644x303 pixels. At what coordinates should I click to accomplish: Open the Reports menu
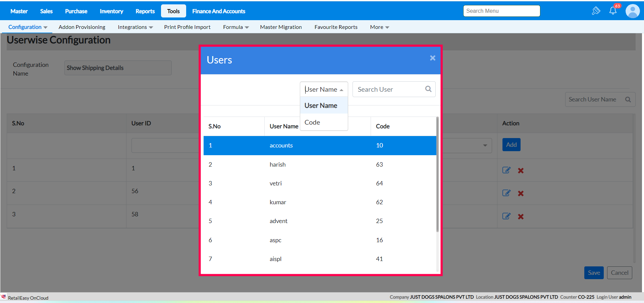coord(145,11)
